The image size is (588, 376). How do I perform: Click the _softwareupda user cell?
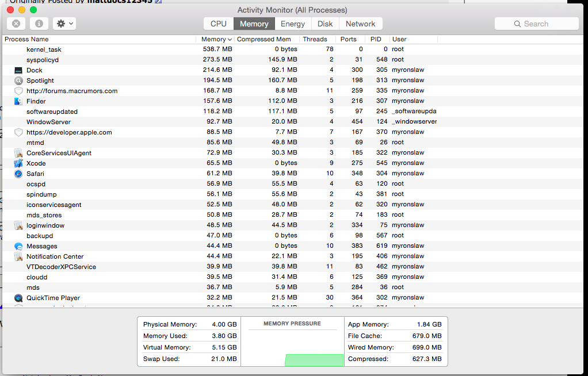(x=414, y=112)
